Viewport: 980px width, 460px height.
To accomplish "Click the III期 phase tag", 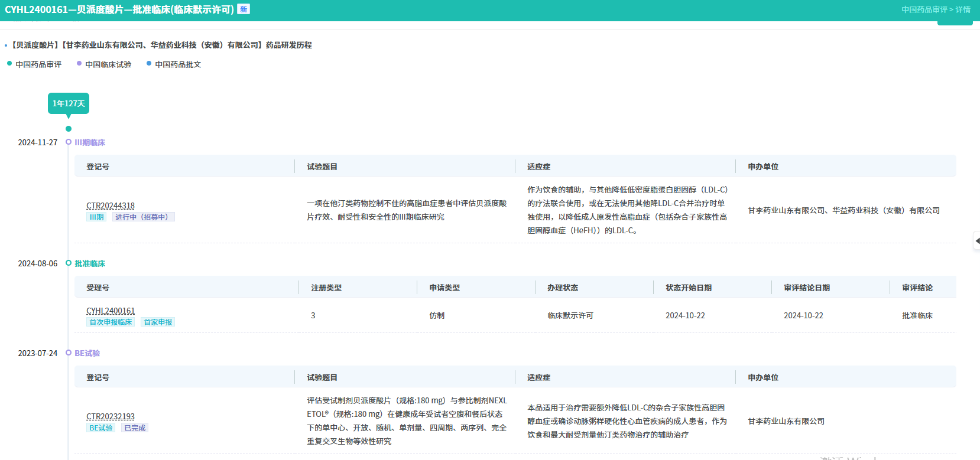I will 96,217.
